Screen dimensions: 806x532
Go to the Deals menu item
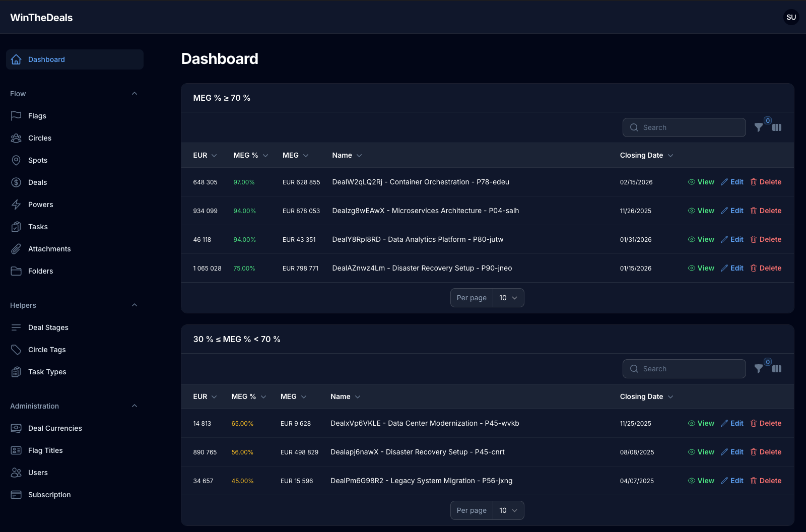[x=37, y=182]
